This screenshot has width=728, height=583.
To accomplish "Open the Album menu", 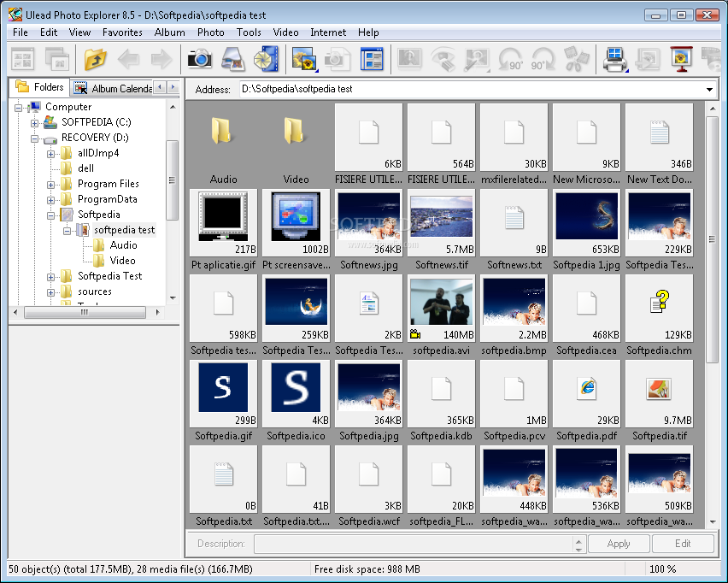I will (x=169, y=32).
